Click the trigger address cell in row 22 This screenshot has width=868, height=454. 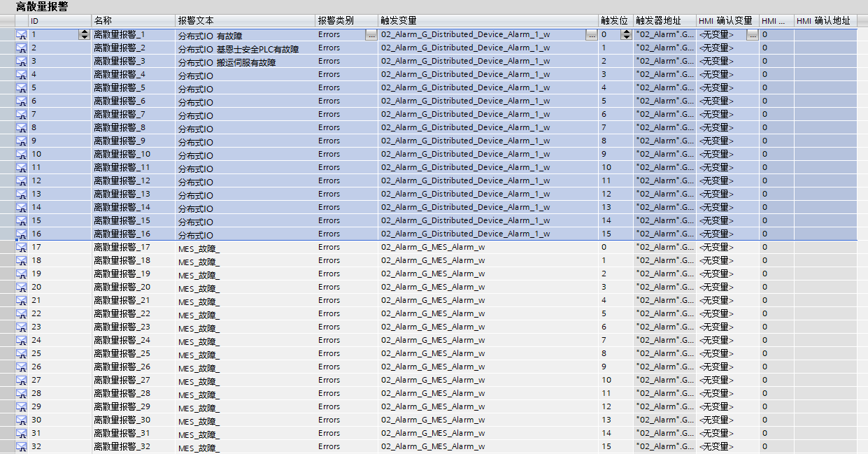pos(664,313)
